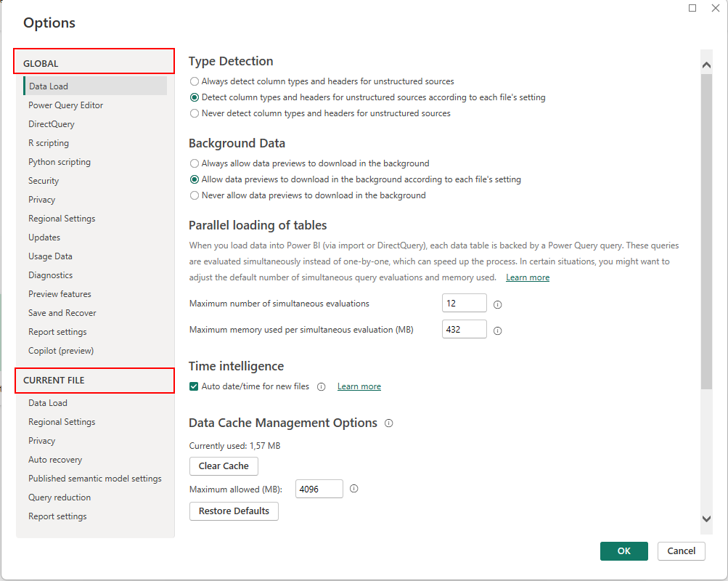Open Global Data Load settings
The width and height of the screenshot is (728, 581).
[x=95, y=86]
